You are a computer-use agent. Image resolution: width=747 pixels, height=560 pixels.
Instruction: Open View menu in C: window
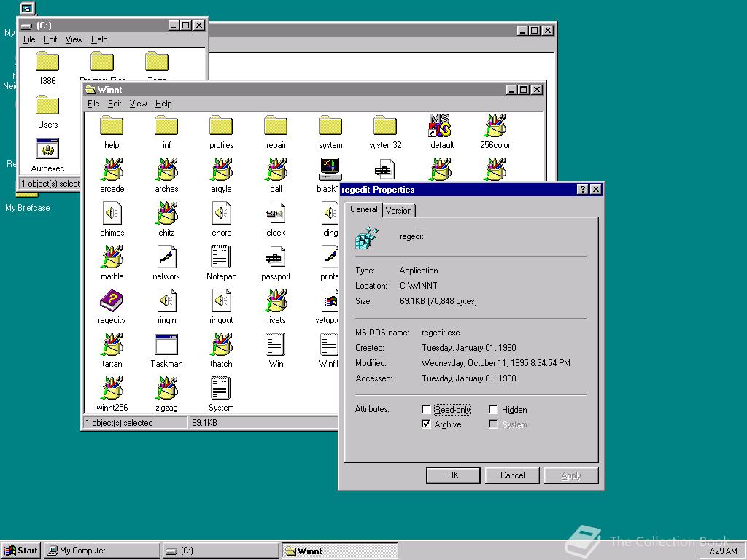click(x=74, y=39)
